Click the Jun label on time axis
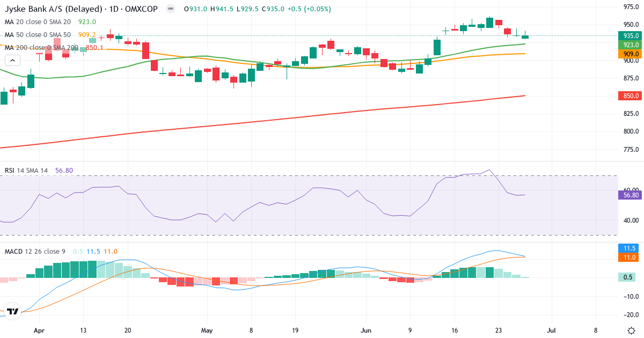Screen dimensions: 644x338 coord(365,330)
